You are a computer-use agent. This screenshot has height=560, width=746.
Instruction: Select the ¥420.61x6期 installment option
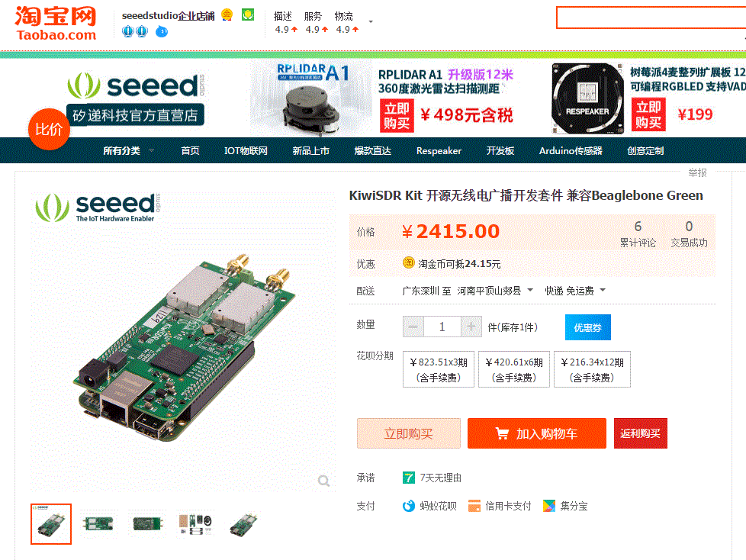tap(514, 369)
